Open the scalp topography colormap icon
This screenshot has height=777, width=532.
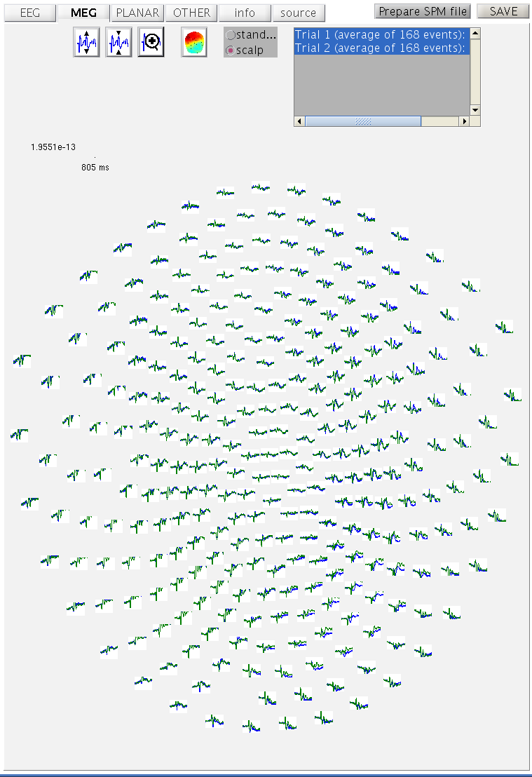pos(194,43)
